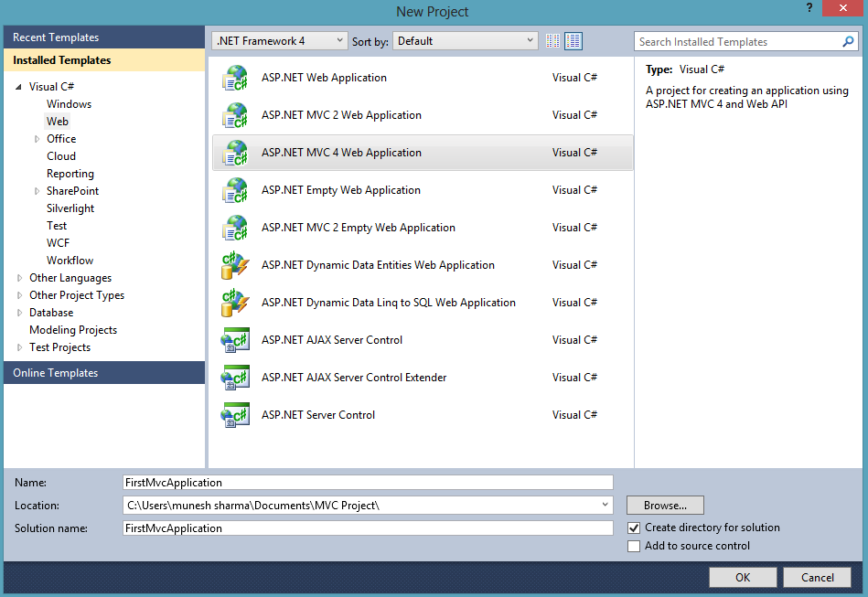
Task: Select the Reporting category
Action: 70,174
